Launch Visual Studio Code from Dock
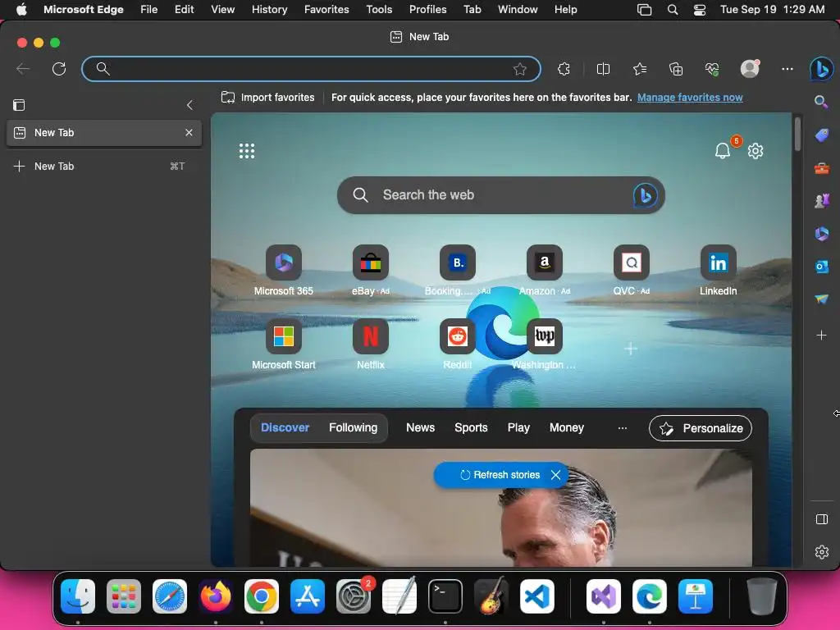The width and height of the screenshot is (840, 630). tap(536, 596)
